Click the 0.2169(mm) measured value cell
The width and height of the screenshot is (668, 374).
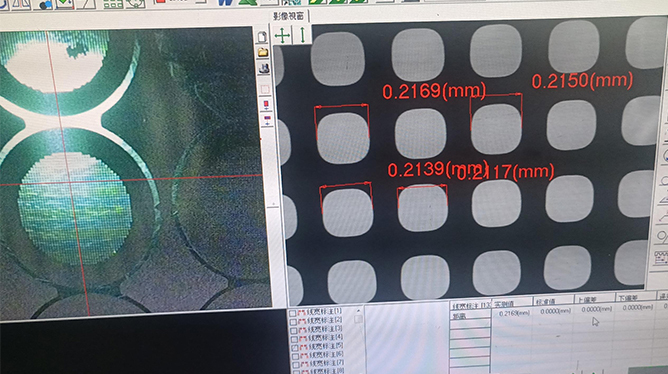click(514, 313)
